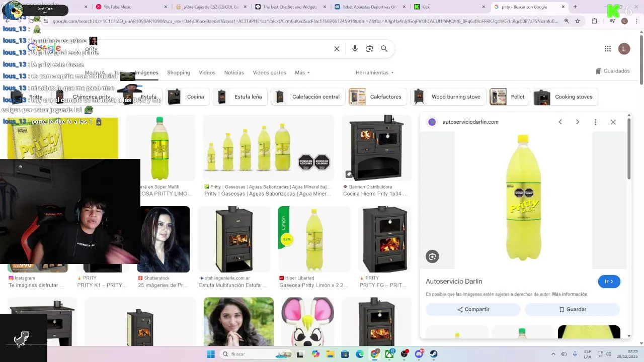Viewport: 644px width, 362px height.
Task: Start a voice search with the microphone
Action: click(x=355, y=49)
